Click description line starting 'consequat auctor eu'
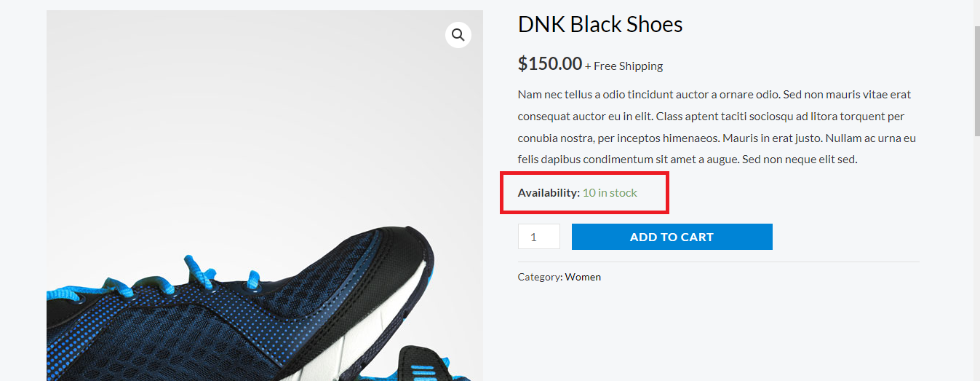 pos(710,117)
